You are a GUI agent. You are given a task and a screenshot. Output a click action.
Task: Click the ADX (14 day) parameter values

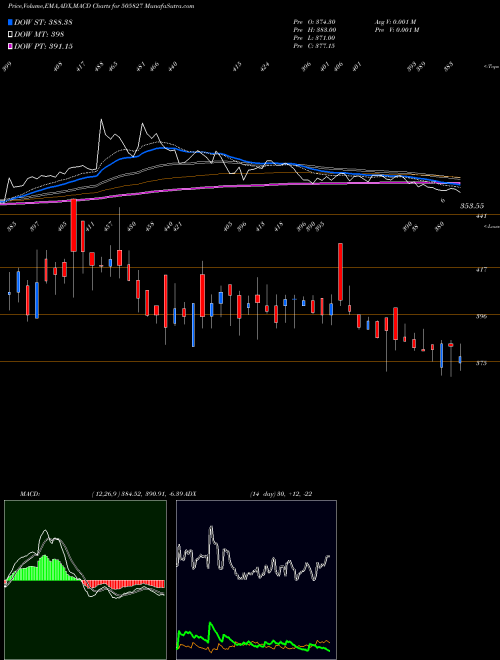pos(281,494)
